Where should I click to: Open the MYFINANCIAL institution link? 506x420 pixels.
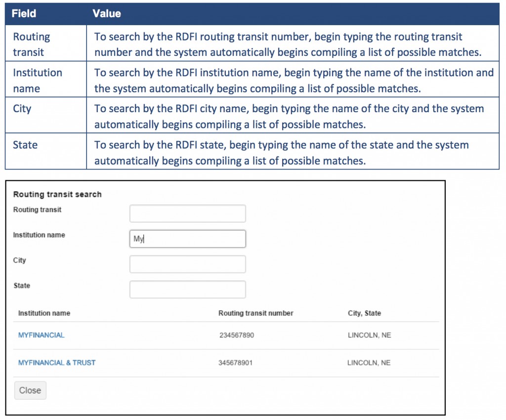(x=42, y=335)
